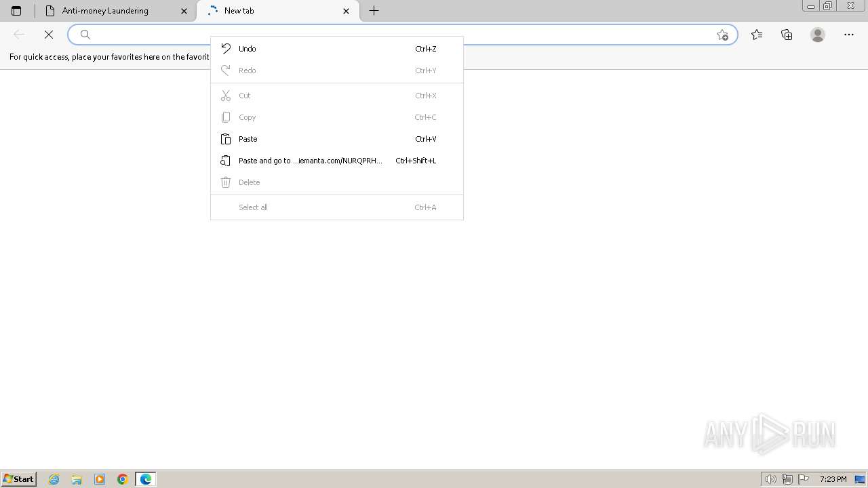Image resolution: width=868 pixels, height=488 pixels.
Task: Open Action Center flag icon
Action: [804, 479]
